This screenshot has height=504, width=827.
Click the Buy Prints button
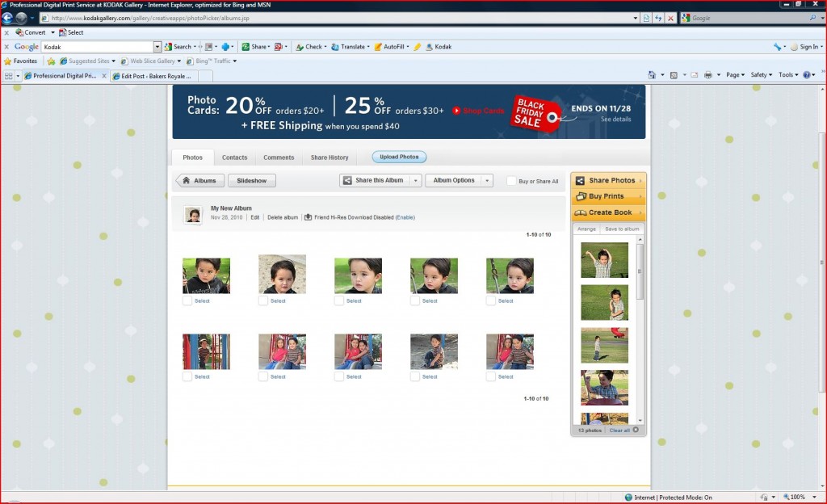[608, 196]
